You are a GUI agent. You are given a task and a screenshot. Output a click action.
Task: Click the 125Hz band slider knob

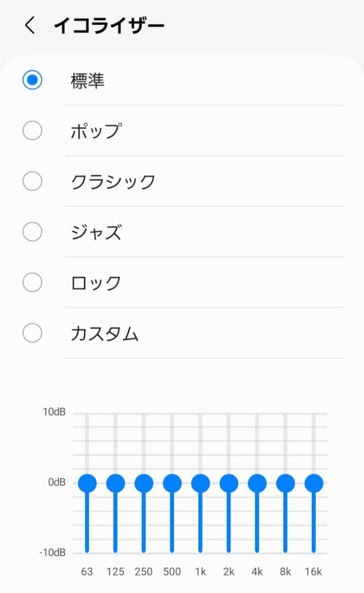tap(115, 484)
